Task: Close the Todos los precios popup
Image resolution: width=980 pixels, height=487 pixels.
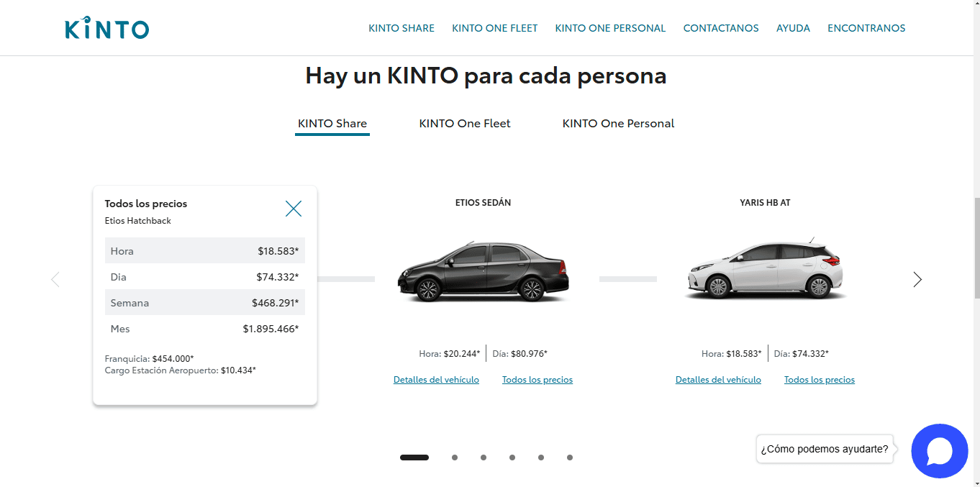Action: point(294,209)
